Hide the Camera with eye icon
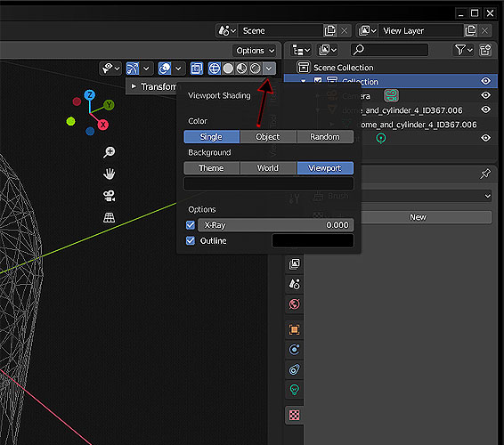504x445 pixels. [x=485, y=95]
